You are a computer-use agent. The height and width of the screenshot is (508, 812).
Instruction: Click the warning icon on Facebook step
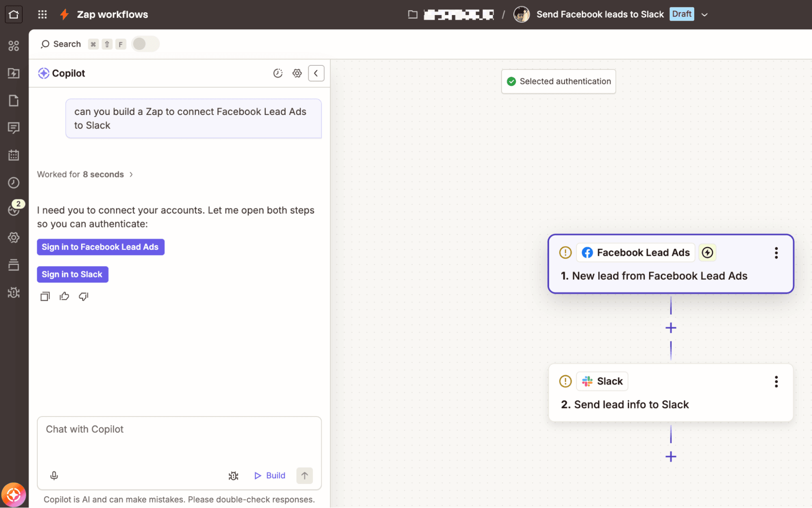(x=565, y=253)
